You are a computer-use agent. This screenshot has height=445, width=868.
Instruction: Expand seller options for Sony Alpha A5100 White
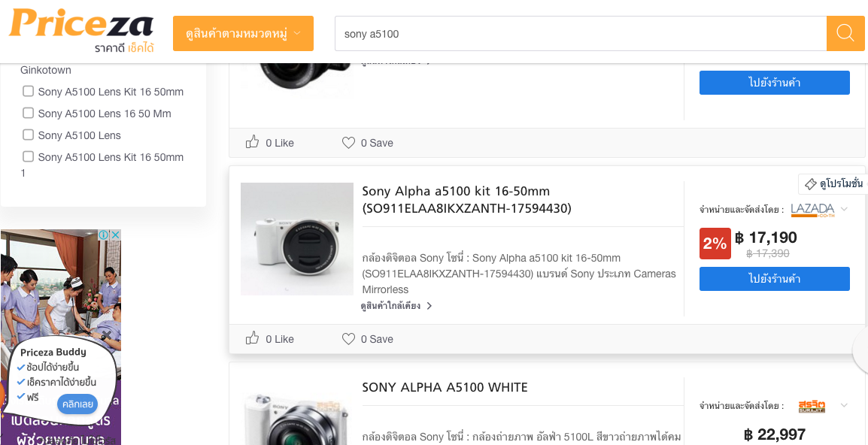(x=844, y=406)
